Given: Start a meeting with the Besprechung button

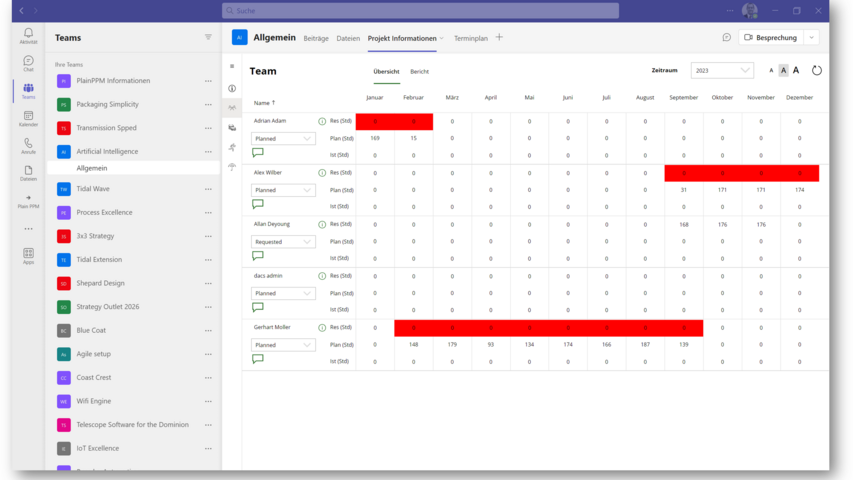Looking at the screenshot, I should [770, 37].
